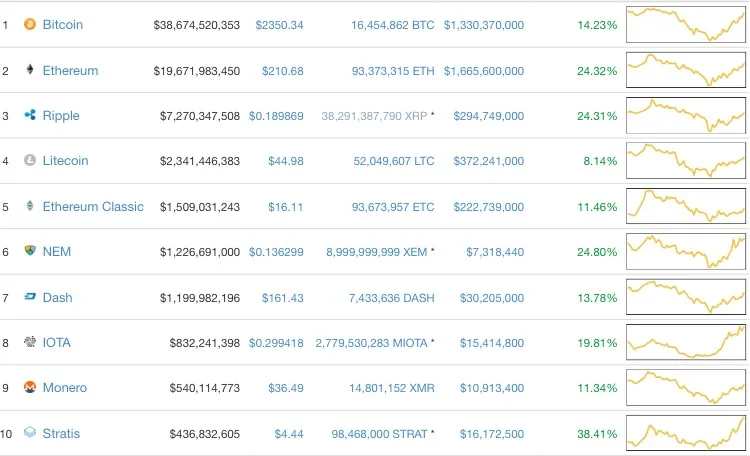The width and height of the screenshot is (750, 456).
Task: Click the Ethereum Classic logo icon
Action: (x=30, y=206)
